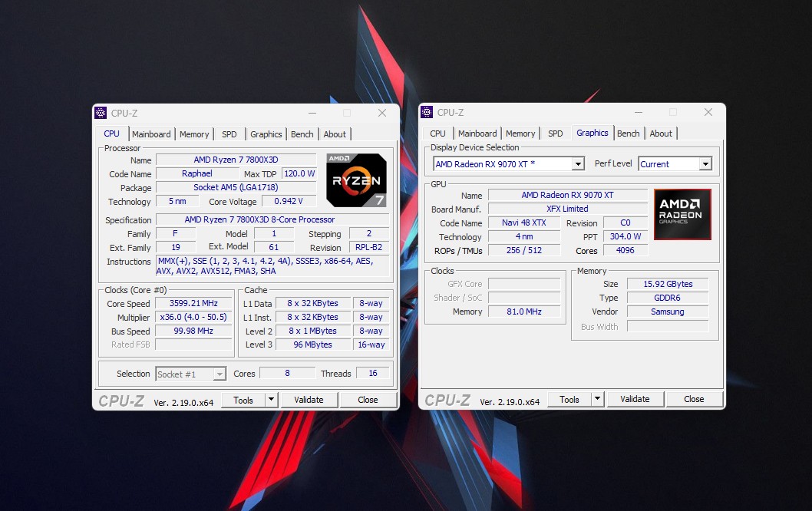Click the memory Type value GDDR6
Image resolution: width=812 pixels, height=511 pixels.
pos(668,298)
